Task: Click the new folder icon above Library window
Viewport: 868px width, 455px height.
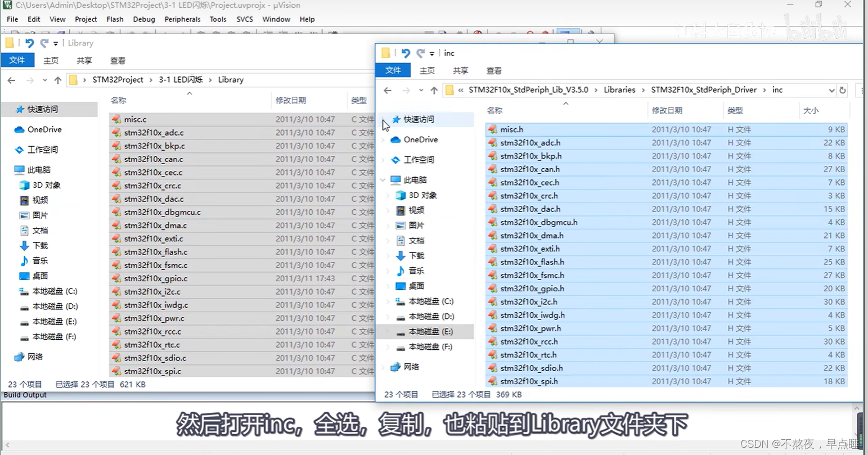Action: [8, 43]
